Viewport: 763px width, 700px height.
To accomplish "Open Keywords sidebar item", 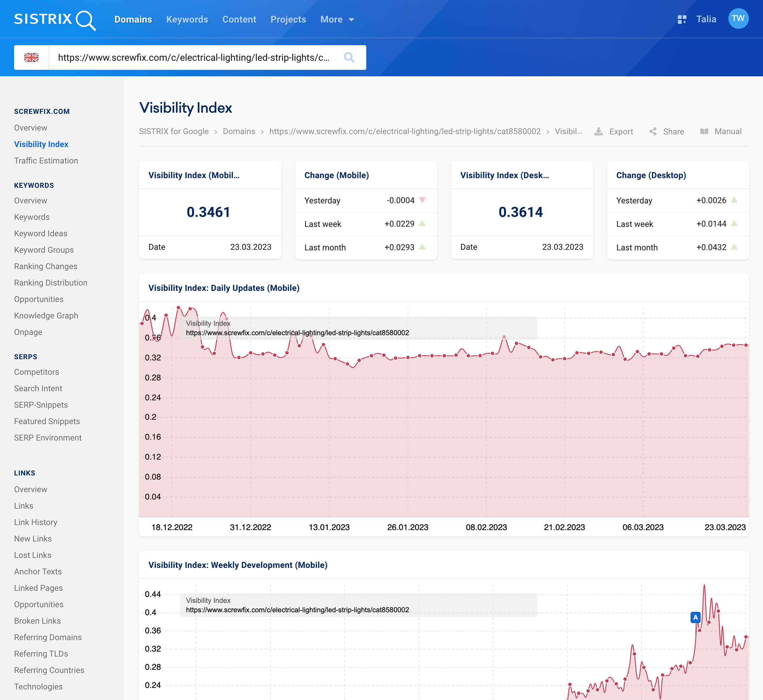I will tap(32, 217).
